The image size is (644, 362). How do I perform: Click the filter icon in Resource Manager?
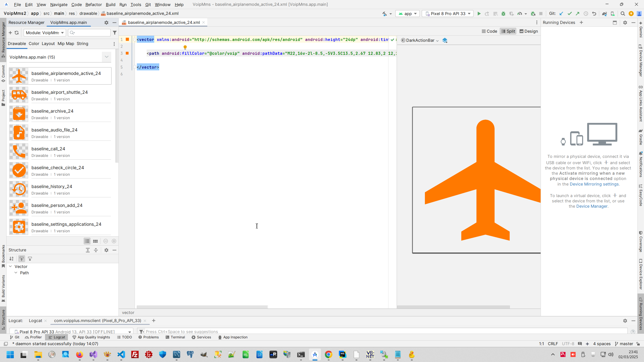click(x=115, y=33)
